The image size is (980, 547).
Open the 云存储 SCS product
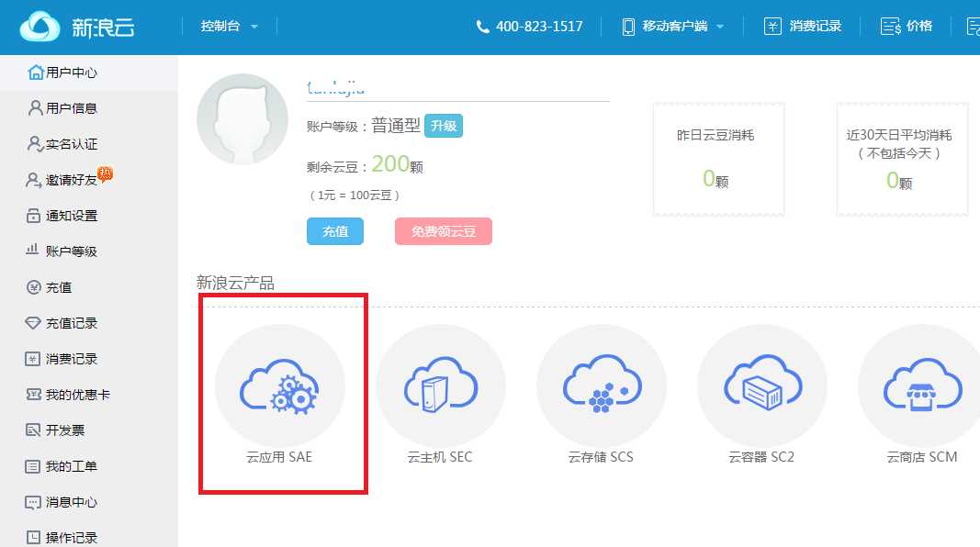601,395
